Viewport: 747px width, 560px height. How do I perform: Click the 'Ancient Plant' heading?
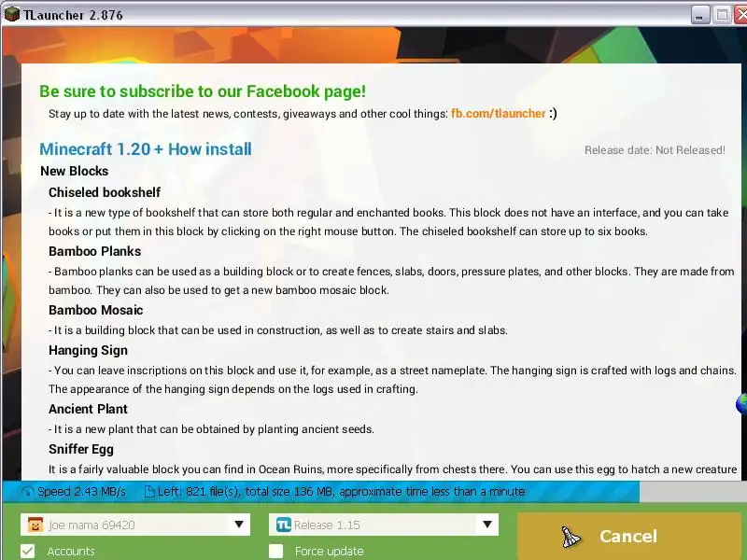point(88,409)
